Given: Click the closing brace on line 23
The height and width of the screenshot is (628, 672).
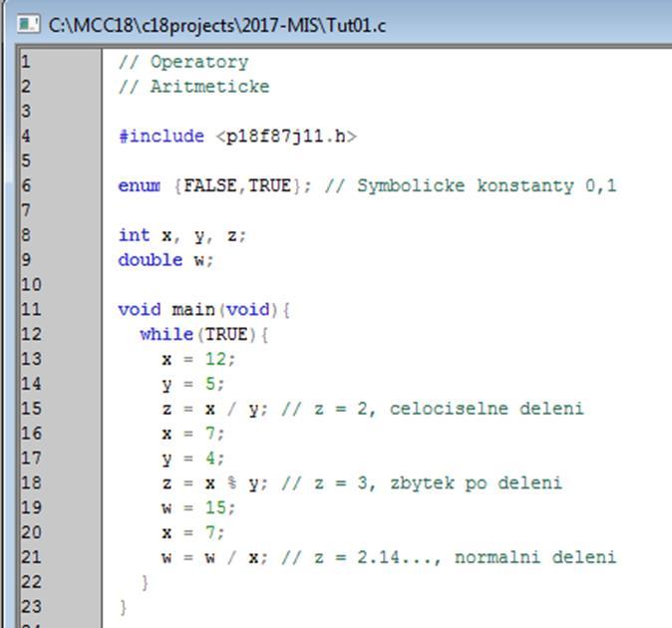Looking at the screenshot, I should (124, 608).
